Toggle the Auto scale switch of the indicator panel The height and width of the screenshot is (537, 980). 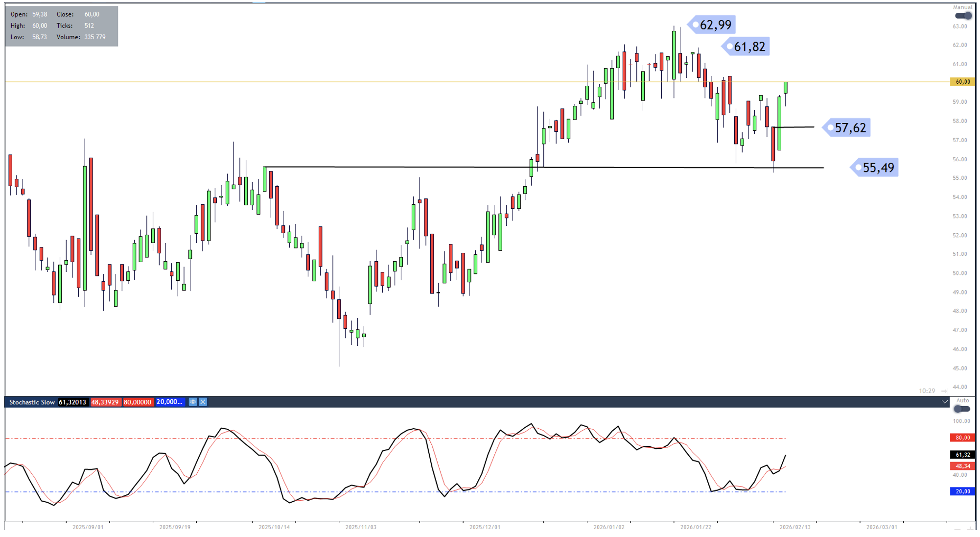click(x=962, y=409)
